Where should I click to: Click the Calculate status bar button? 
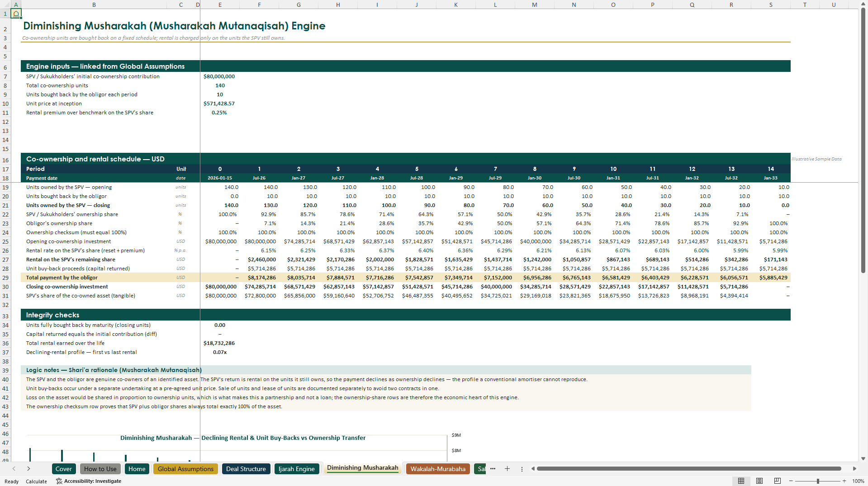tap(36, 481)
